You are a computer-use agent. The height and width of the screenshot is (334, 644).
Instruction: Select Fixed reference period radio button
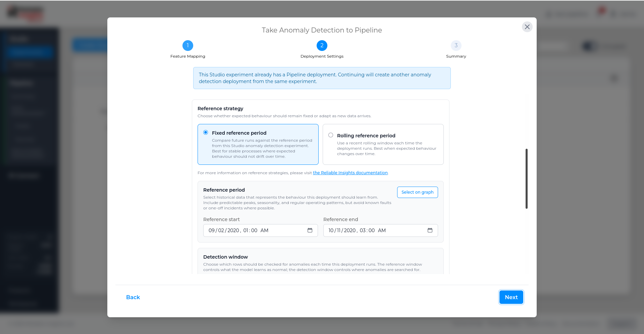pyautogui.click(x=206, y=133)
